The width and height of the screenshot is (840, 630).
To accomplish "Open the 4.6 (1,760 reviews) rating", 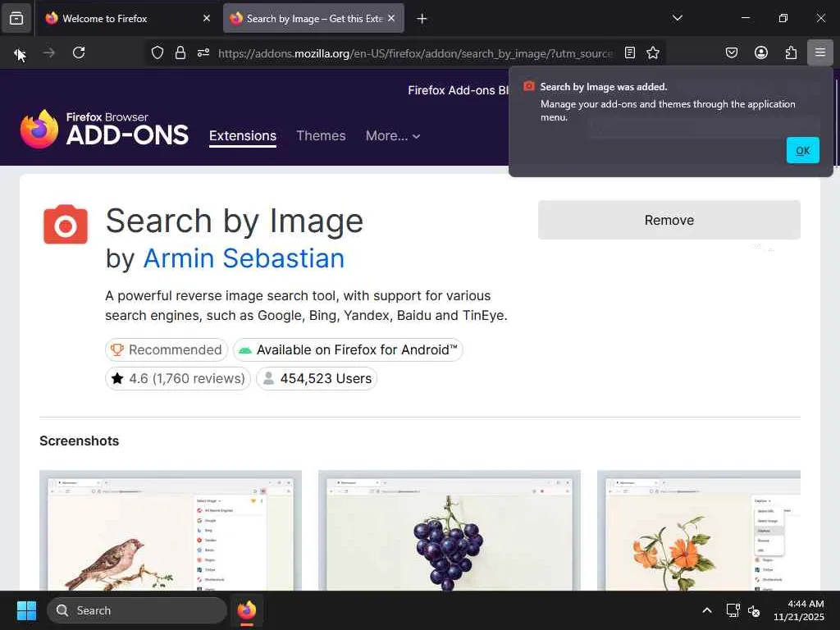I will [178, 379].
